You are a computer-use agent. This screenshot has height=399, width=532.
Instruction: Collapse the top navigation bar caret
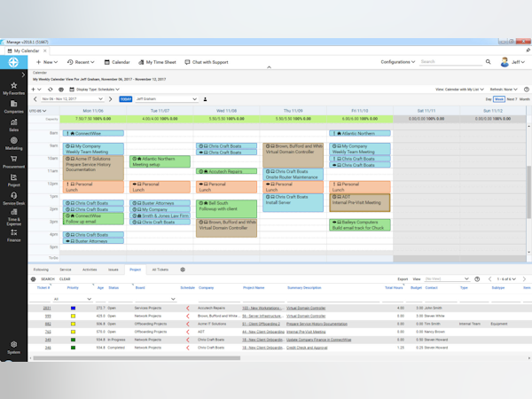(x=269, y=67)
